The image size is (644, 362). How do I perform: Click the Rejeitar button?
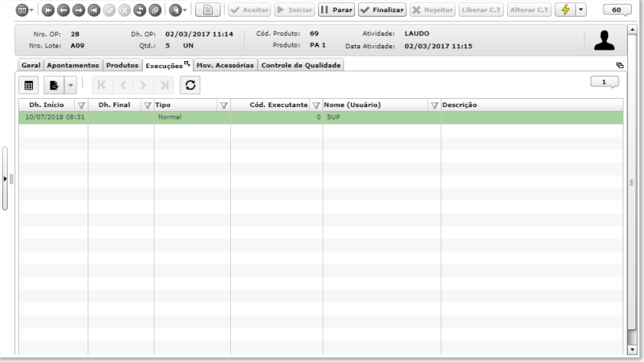432,10
